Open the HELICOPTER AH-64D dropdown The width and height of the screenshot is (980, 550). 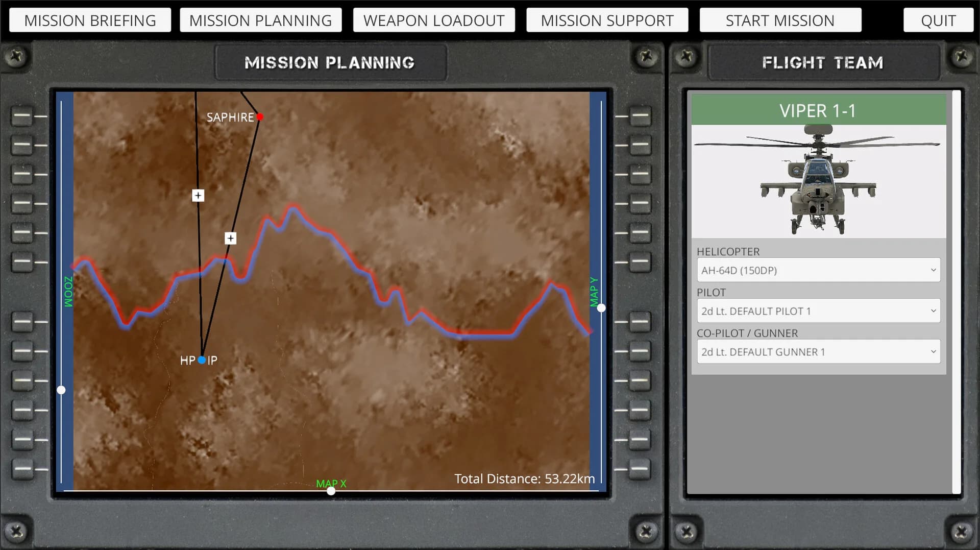[x=818, y=270]
